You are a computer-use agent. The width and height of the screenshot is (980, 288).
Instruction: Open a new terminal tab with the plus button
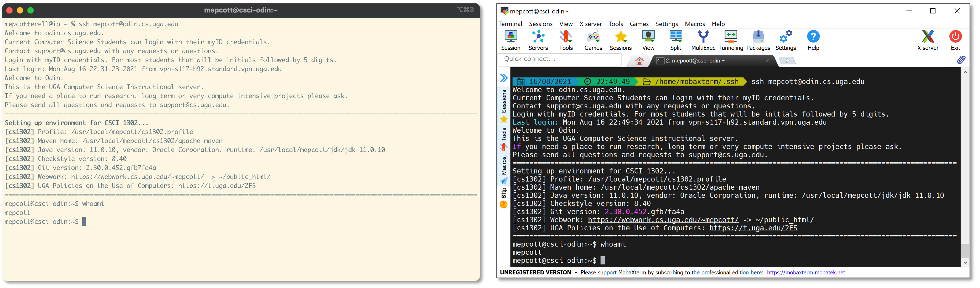tap(787, 60)
